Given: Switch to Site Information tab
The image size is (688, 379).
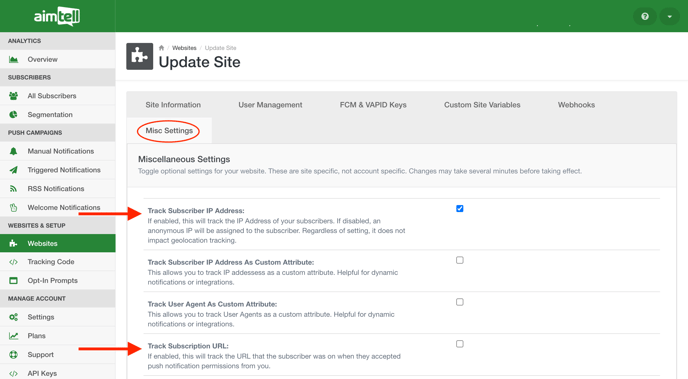Looking at the screenshot, I should (173, 105).
